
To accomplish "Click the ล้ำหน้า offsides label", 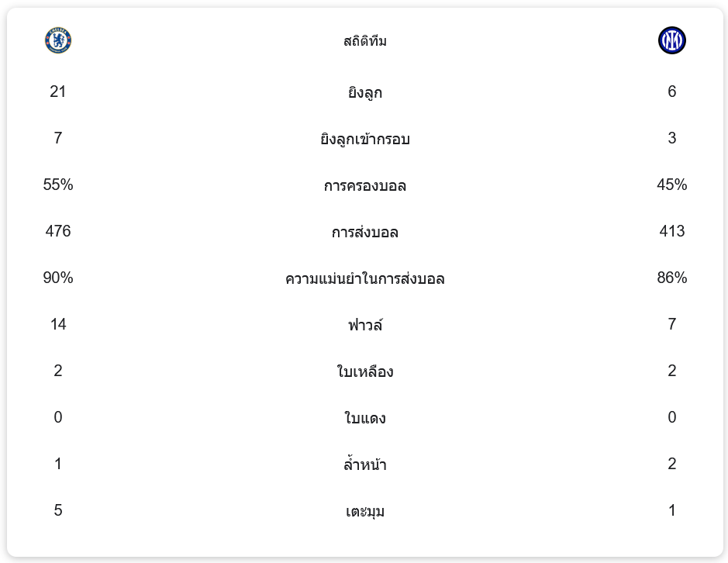I will pyautogui.click(x=365, y=464).
